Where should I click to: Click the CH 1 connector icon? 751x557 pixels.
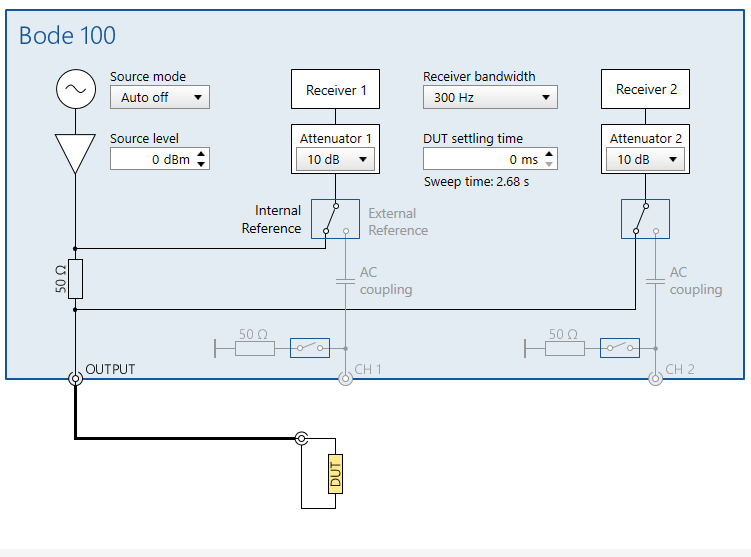[x=345, y=379]
